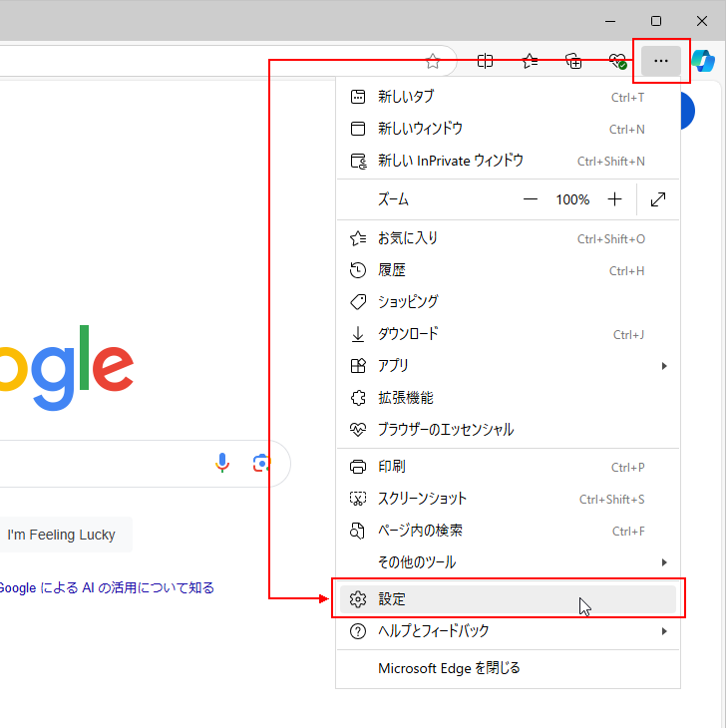Search by image with Google Lens icon
The image size is (726, 728).
click(261, 463)
